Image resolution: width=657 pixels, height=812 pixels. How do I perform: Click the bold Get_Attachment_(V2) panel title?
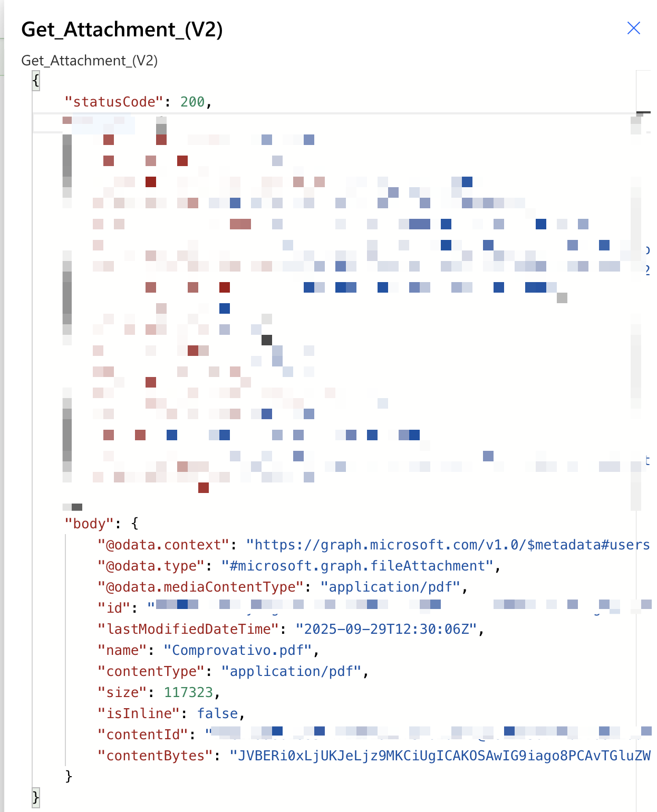click(x=122, y=30)
